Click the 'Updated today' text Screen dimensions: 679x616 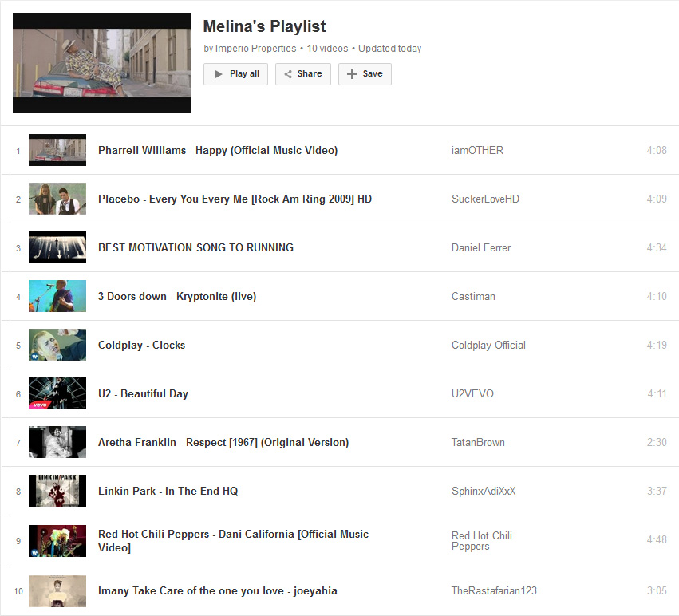coord(389,49)
